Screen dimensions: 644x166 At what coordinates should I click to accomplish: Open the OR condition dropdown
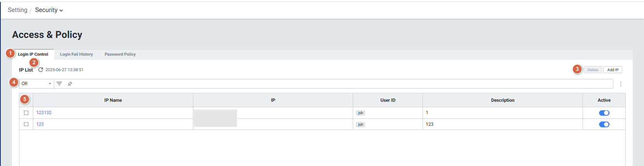[x=36, y=84]
